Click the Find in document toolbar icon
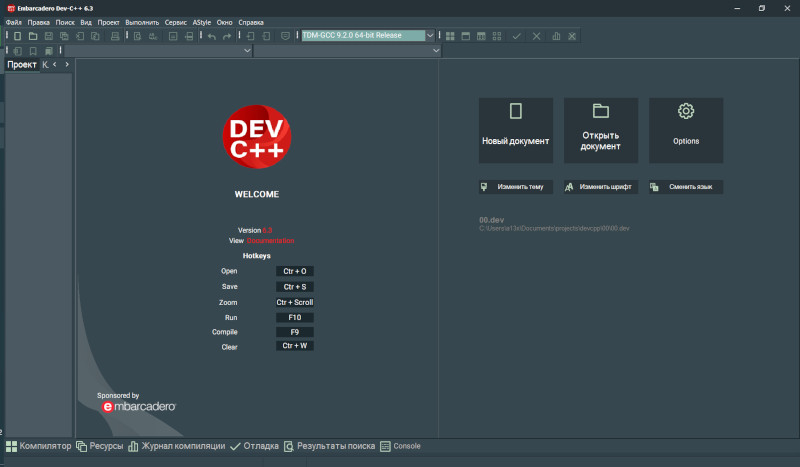 click(x=137, y=36)
